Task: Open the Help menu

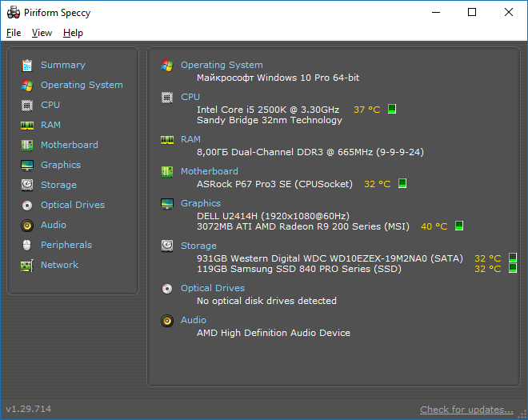Action: 73,33
